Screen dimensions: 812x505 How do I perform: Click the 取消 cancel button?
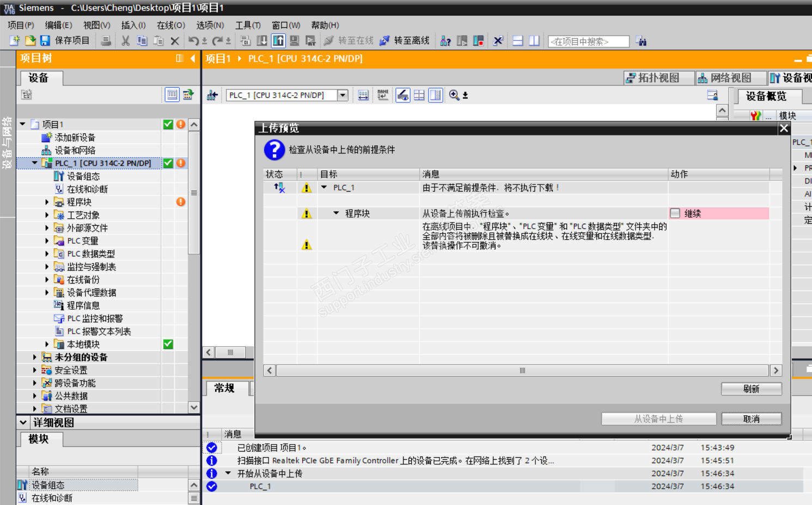click(x=751, y=419)
